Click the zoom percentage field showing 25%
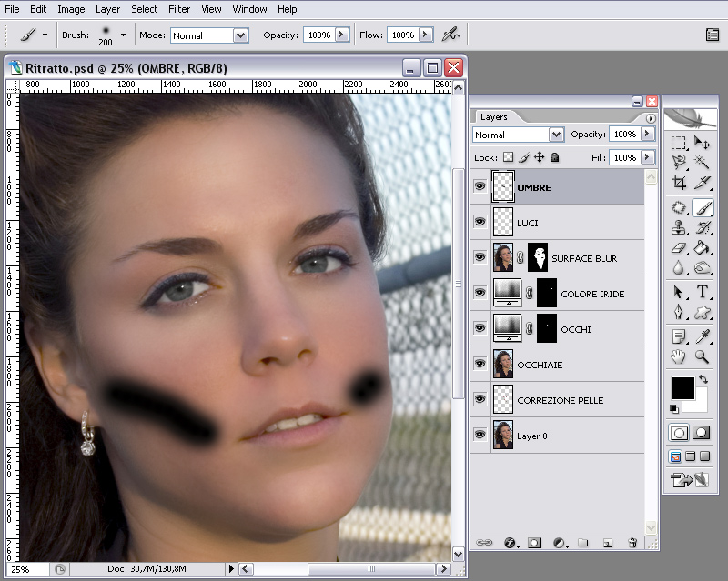This screenshot has height=581, width=728. [x=21, y=569]
